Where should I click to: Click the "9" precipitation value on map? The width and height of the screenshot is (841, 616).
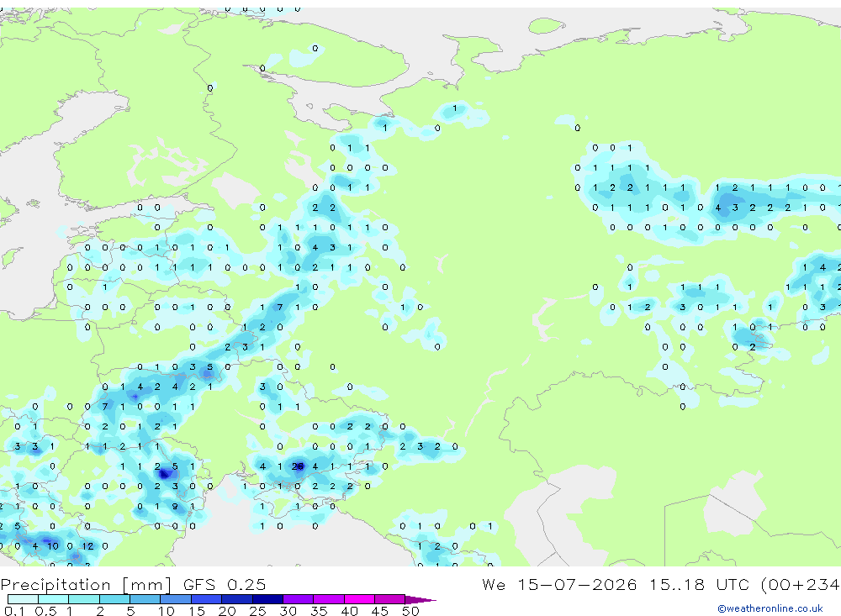tap(175, 506)
